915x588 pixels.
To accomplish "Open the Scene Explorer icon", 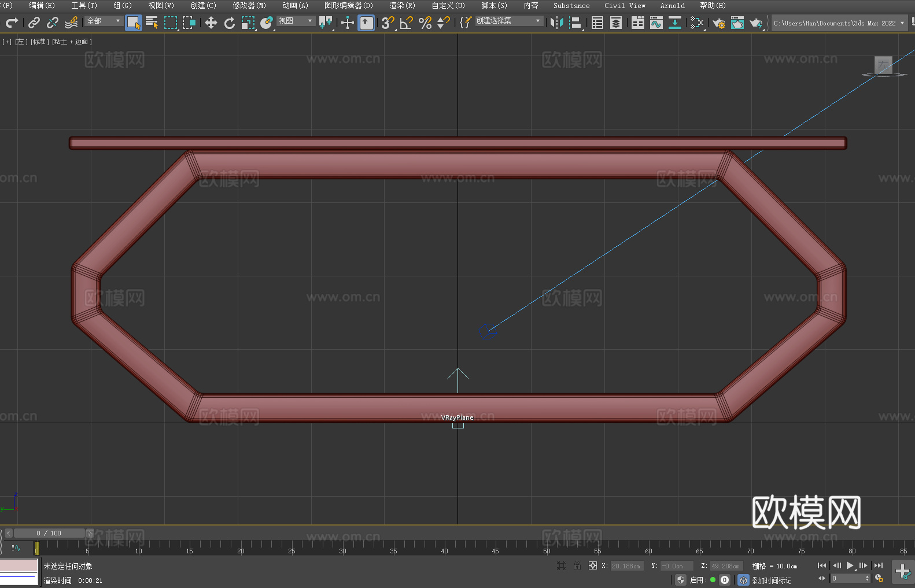I will (597, 23).
